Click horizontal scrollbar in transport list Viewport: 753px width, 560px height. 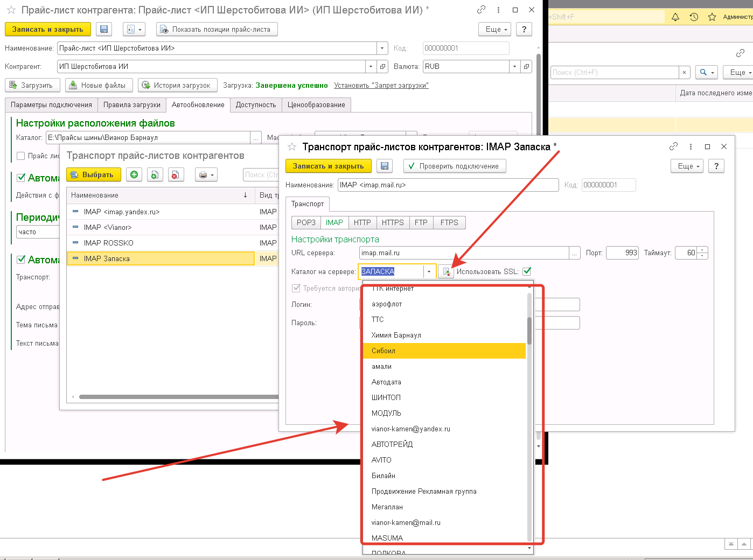179,397
